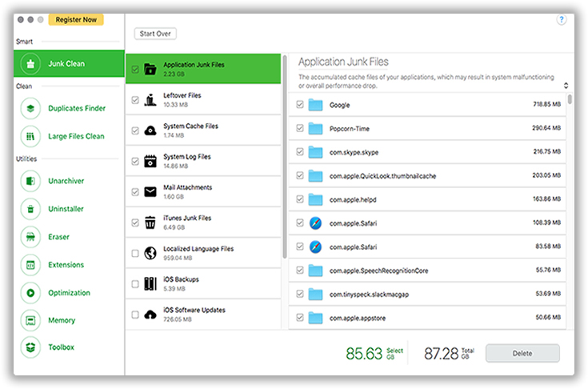Click the 87.28 total GB value
588x389 pixels.
point(442,353)
